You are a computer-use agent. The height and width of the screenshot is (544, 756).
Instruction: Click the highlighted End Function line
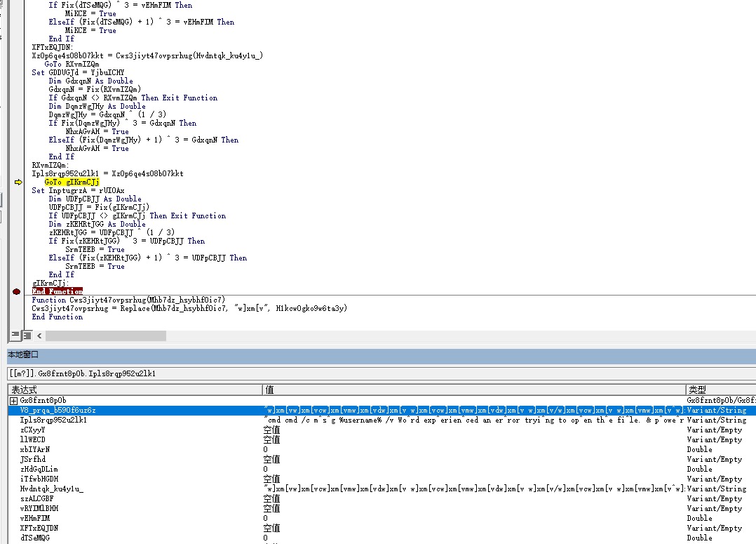[x=58, y=291]
